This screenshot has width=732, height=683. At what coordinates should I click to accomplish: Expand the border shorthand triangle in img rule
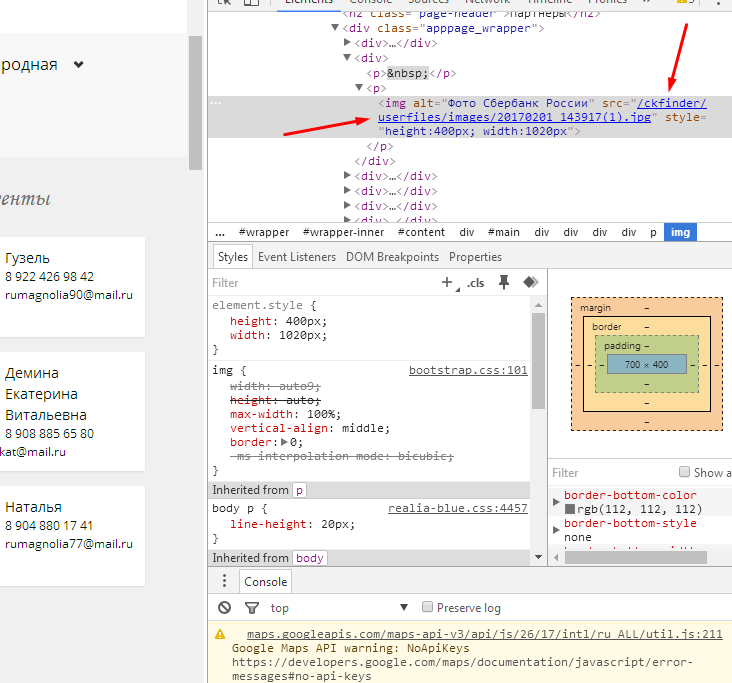point(284,442)
